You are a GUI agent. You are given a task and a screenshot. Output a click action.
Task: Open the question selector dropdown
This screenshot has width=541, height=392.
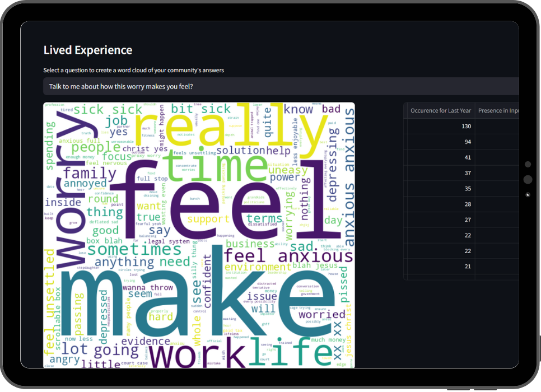point(280,86)
